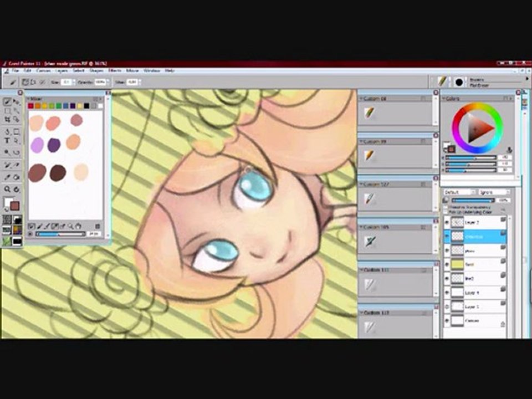
Task: Click the clone color stamp icon in Colors panel
Action: click(x=509, y=150)
